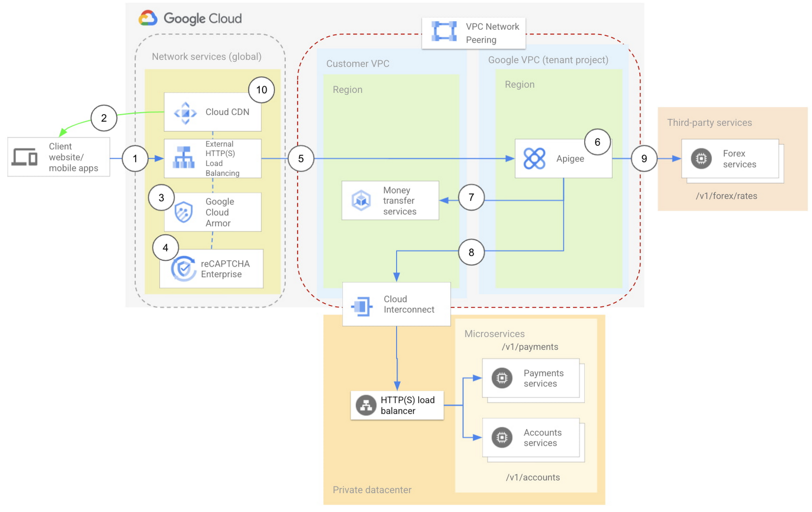Select step marker number 5
The height and width of the screenshot is (512, 812).
pyautogui.click(x=301, y=159)
